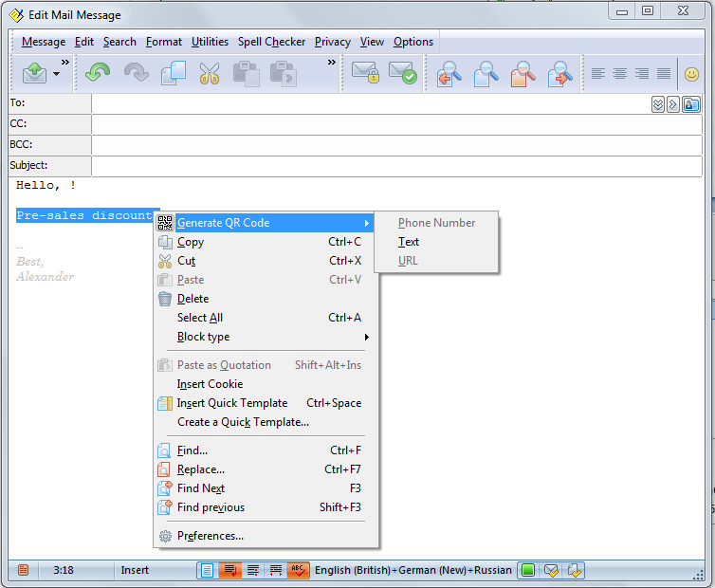Click the Undo arrow in the toolbar
Viewport: 715px width, 588px height.
click(98, 74)
